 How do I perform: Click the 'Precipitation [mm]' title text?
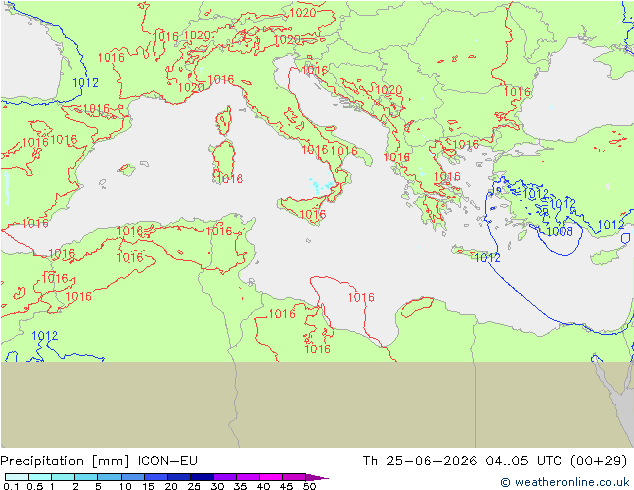(65, 461)
